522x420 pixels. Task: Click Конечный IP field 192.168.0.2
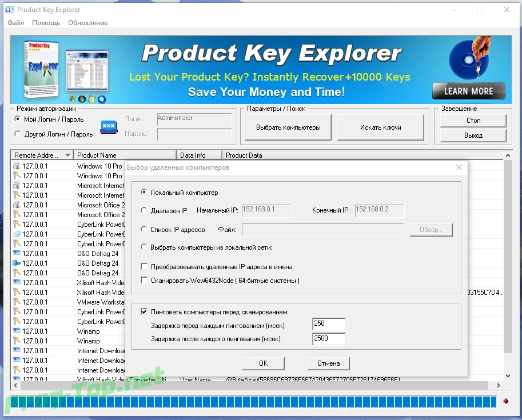(x=380, y=210)
